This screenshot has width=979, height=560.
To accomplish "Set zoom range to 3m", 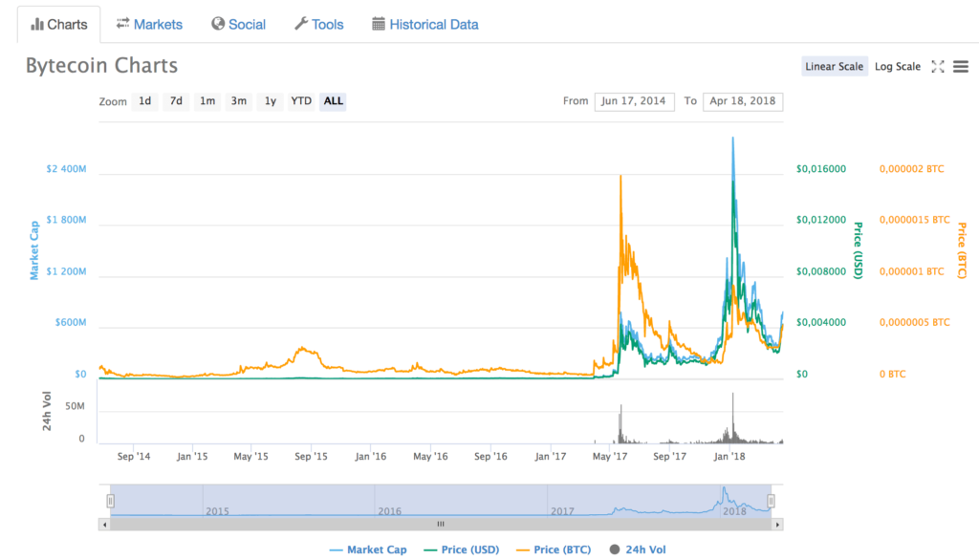I will coord(238,101).
